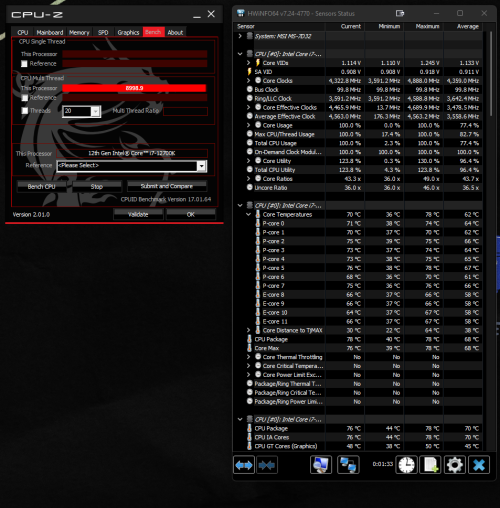The image size is (500, 508).
Task: Open HWiNFO settings gear icon
Action: (455, 465)
